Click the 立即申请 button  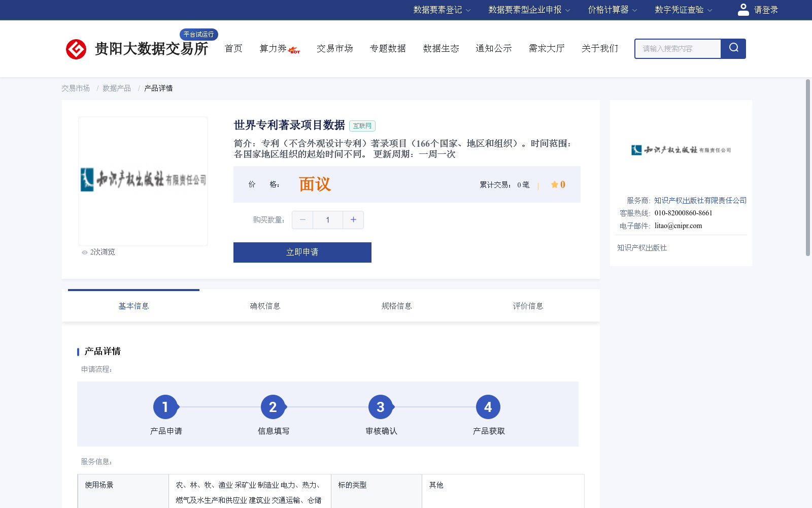coord(302,252)
